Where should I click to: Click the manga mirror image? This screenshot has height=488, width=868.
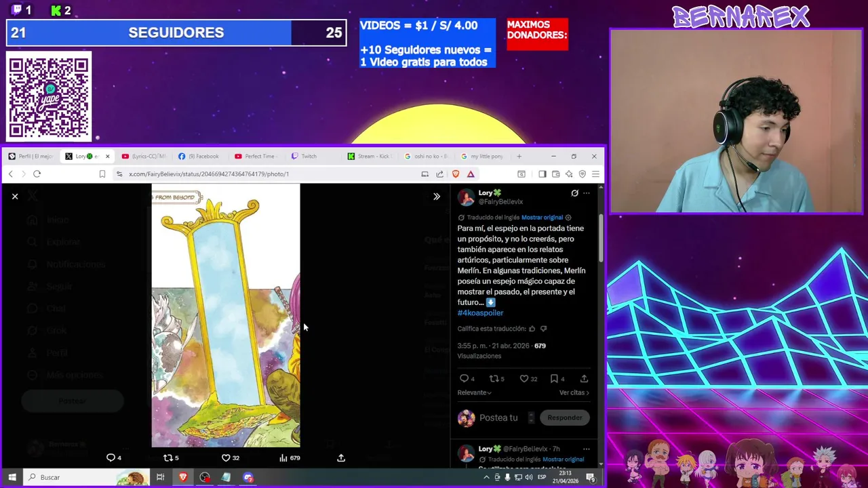[226, 315]
